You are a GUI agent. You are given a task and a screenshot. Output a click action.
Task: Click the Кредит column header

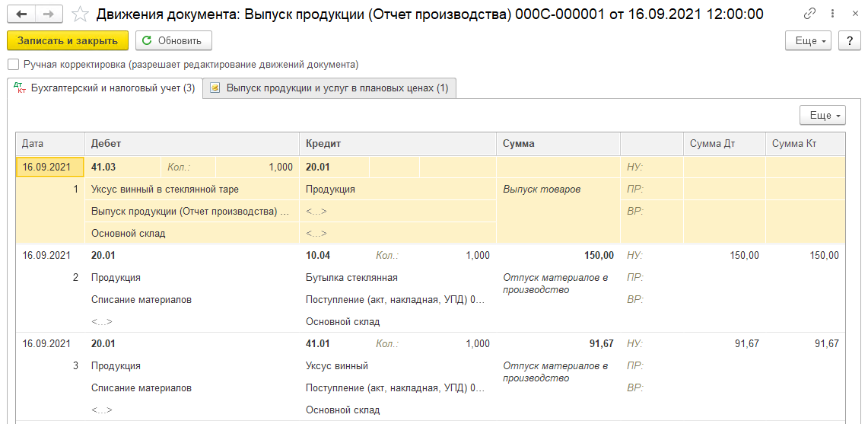point(397,144)
